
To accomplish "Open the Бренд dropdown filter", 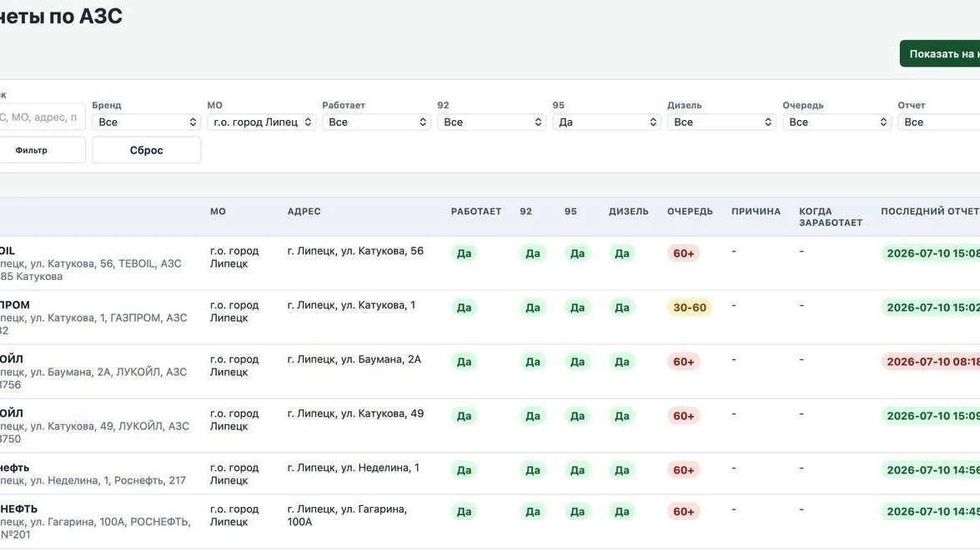I will (x=146, y=122).
